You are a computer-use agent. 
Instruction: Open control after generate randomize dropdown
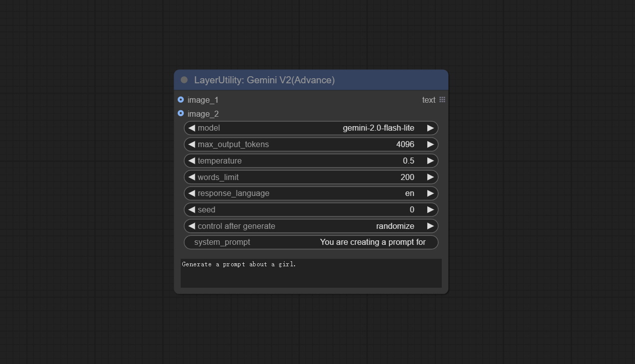311,226
